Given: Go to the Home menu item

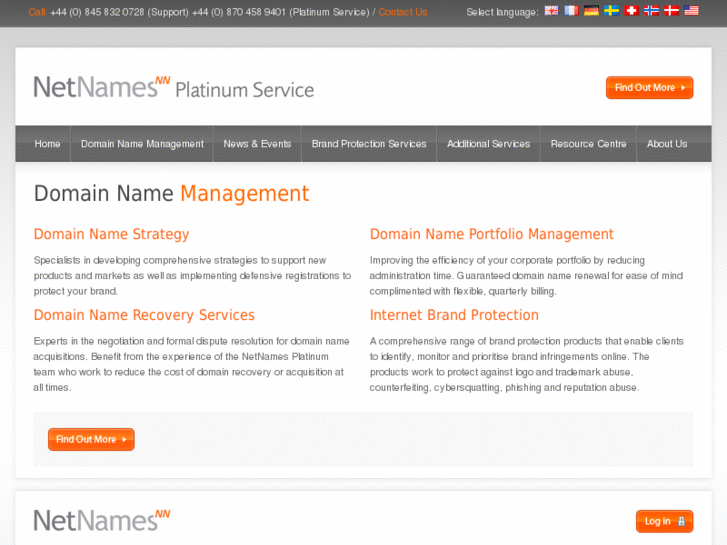Looking at the screenshot, I should click(47, 144).
